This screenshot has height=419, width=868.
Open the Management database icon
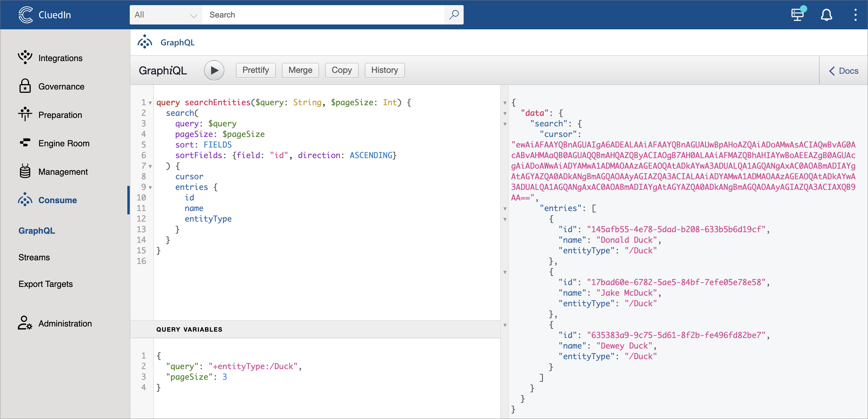point(25,171)
